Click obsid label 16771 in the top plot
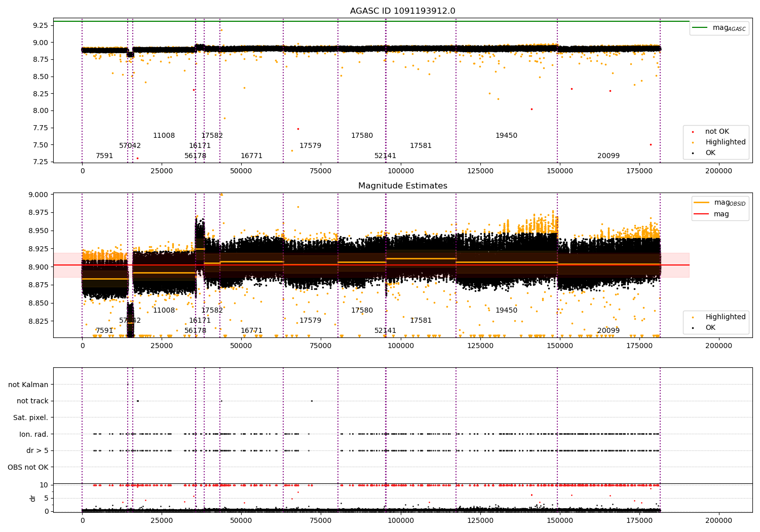The image size is (760, 532). [252, 156]
